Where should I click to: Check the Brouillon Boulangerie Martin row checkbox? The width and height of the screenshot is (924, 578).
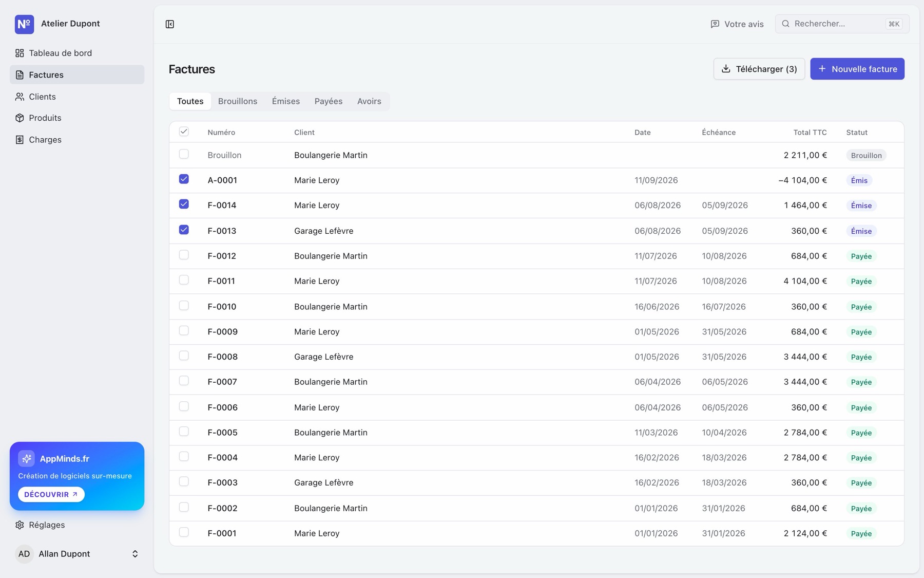coord(184,154)
